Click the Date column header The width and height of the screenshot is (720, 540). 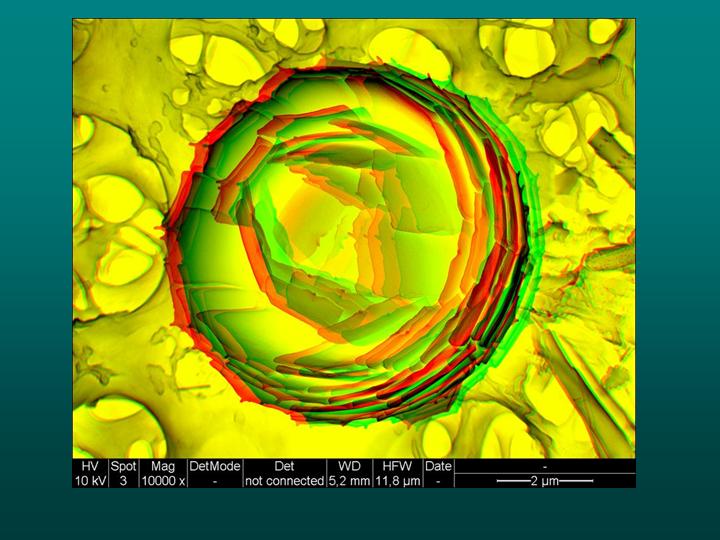pyautogui.click(x=438, y=466)
